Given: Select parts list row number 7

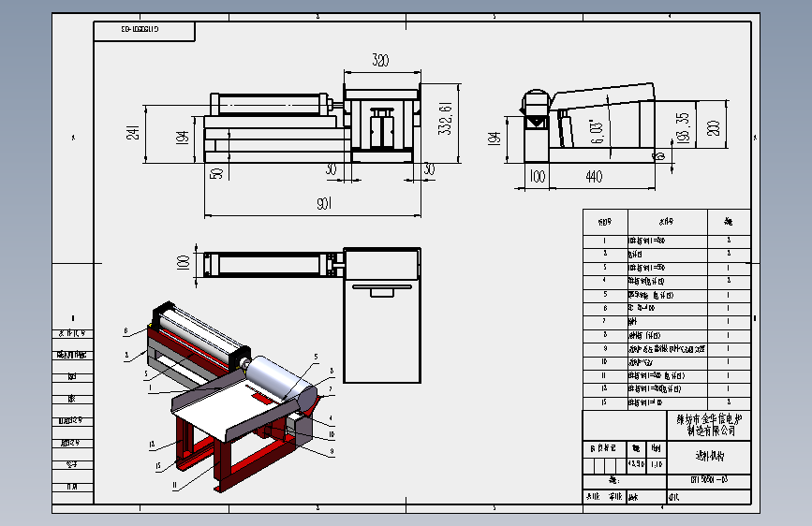Looking at the screenshot, I should (667, 322).
